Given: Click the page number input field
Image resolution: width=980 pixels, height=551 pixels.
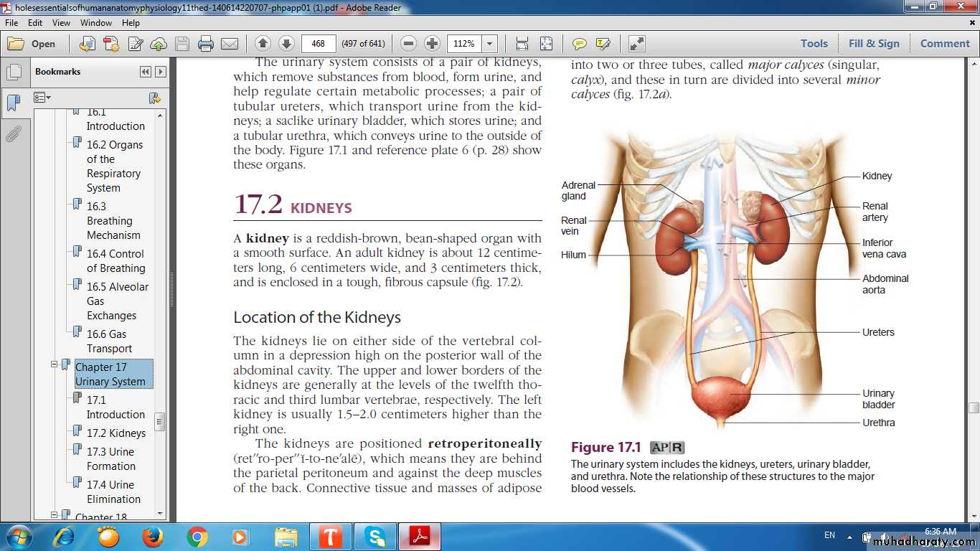Looking at the screenshot, I should [x=319, y=44].
